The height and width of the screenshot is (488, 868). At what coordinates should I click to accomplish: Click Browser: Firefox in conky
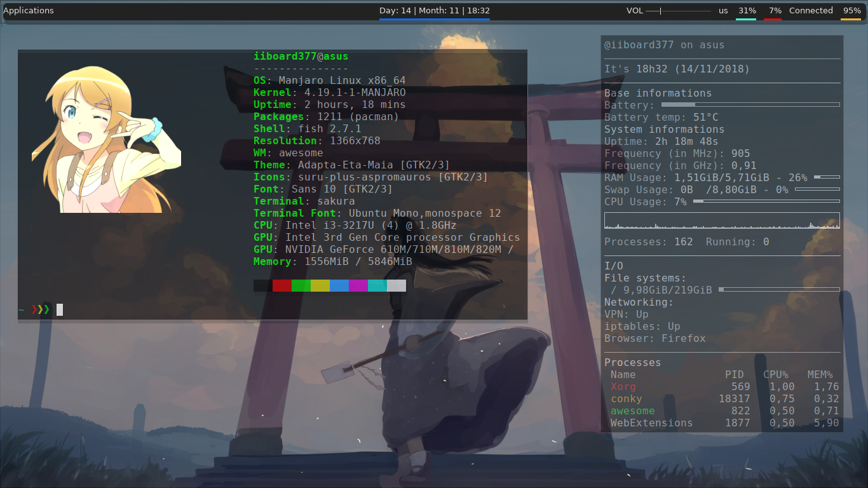pos(655,339)
